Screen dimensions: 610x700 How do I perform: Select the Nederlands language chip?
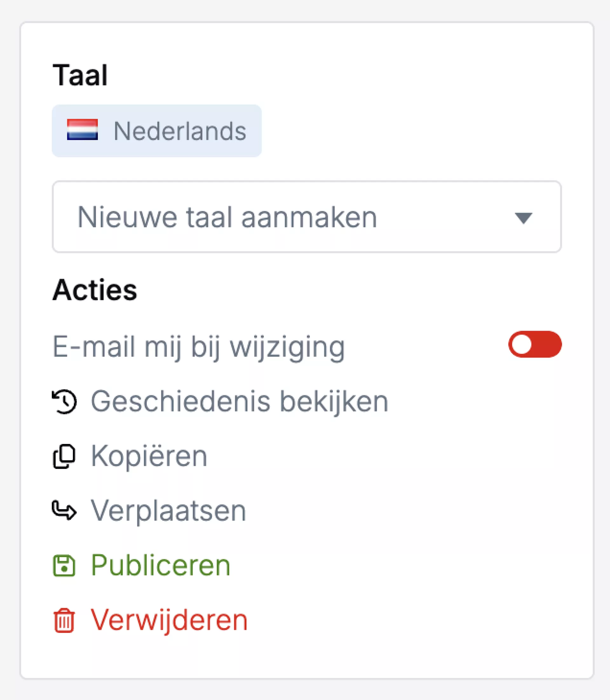pos(157,131)
